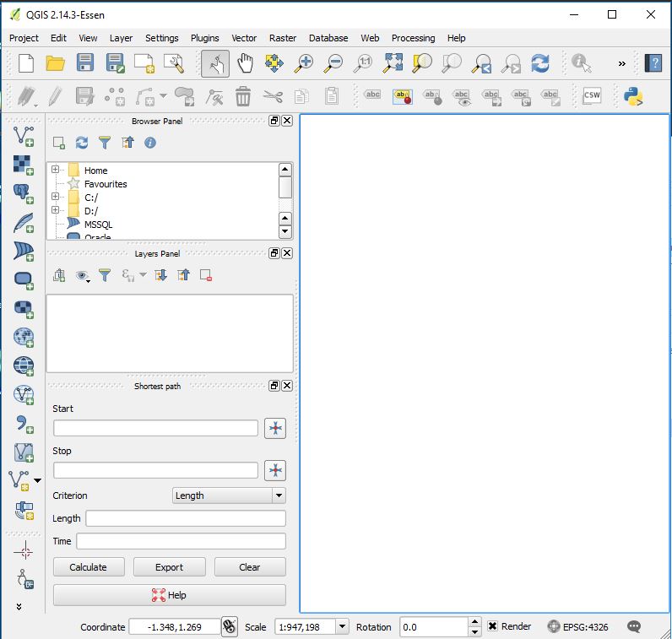The width and height of the screenshot is (672, 639).
Task: Toggle layer visibility presets eye icon
Action: click(x=82, y=275)
